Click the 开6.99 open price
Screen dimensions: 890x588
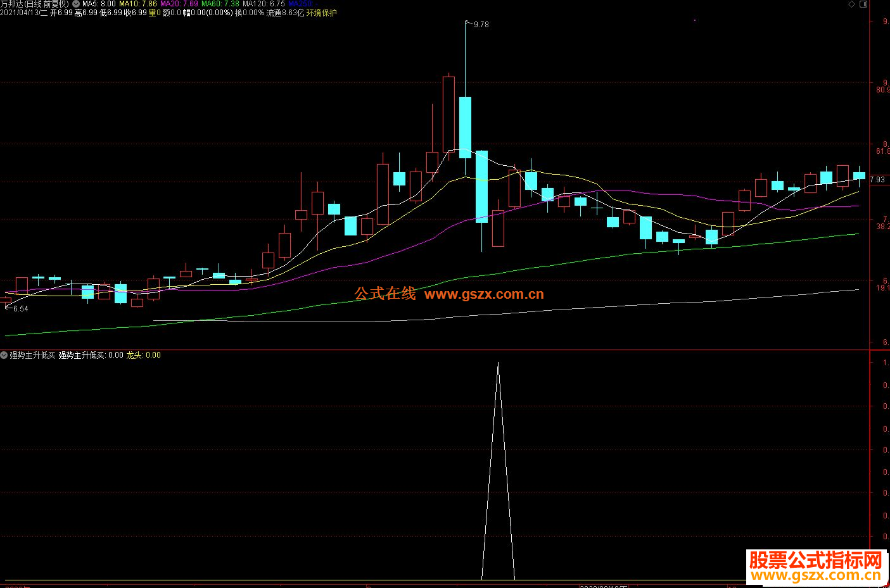pyautogui.click(x=61, y=13)
